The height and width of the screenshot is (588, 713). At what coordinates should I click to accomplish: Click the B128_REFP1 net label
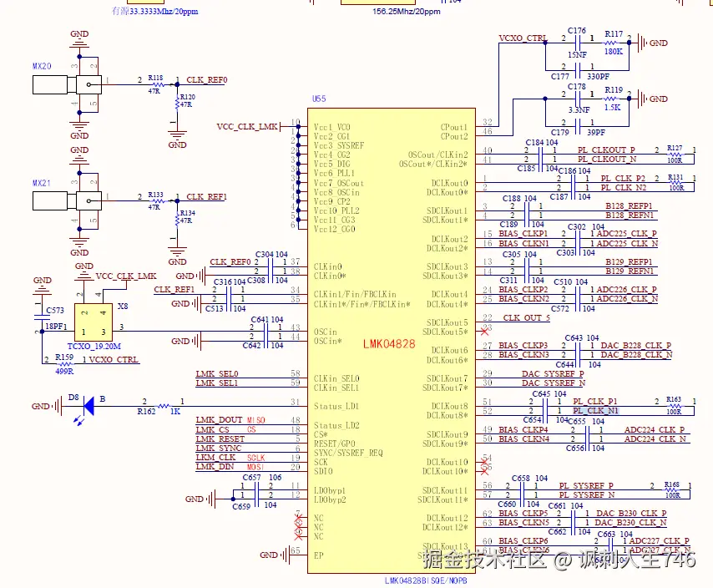click(x=629, y=206)
